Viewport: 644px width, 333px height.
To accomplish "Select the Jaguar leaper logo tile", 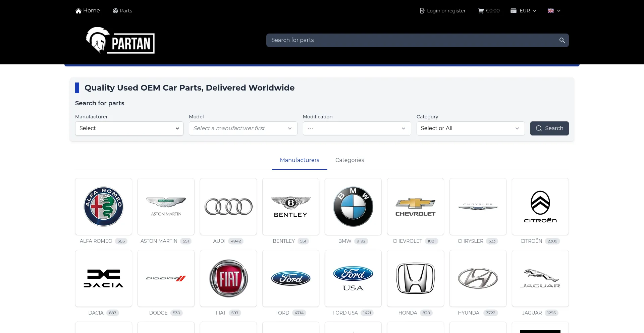I will [540, 278].
